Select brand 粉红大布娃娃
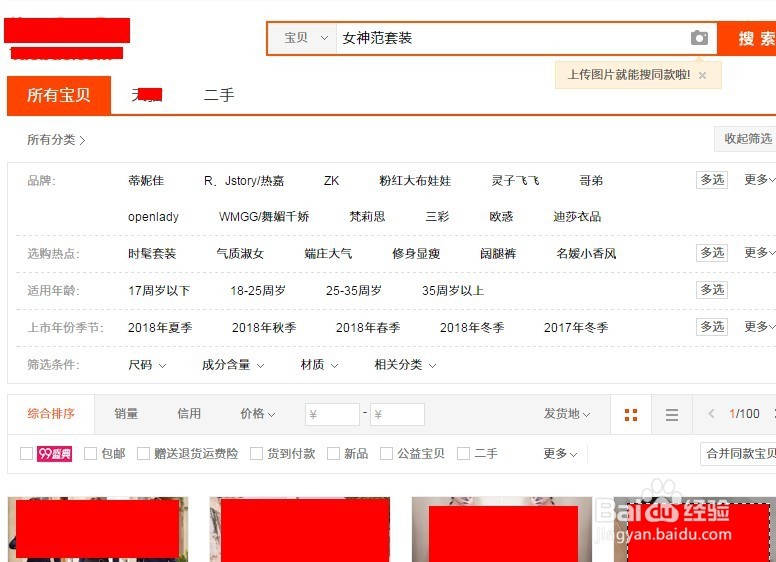The width and height of the screenshot is (776, 562). pyautogui.click(x=415, y=181)
